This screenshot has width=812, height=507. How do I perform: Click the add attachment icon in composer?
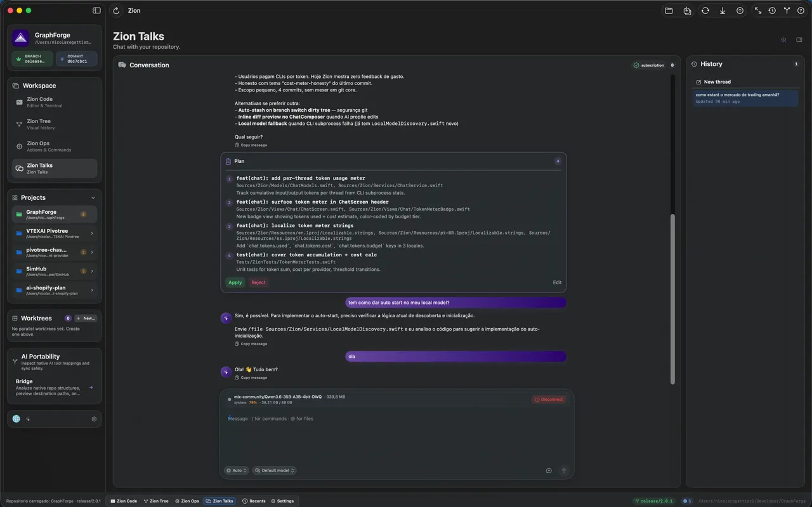tap(549, 471)
